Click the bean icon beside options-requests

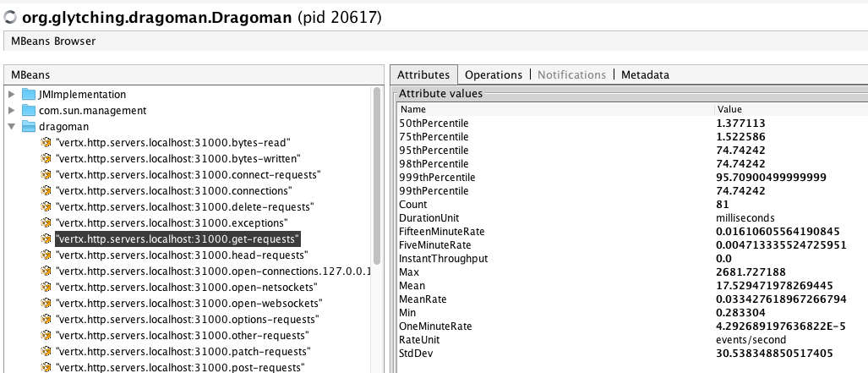(x=46, y=320)
